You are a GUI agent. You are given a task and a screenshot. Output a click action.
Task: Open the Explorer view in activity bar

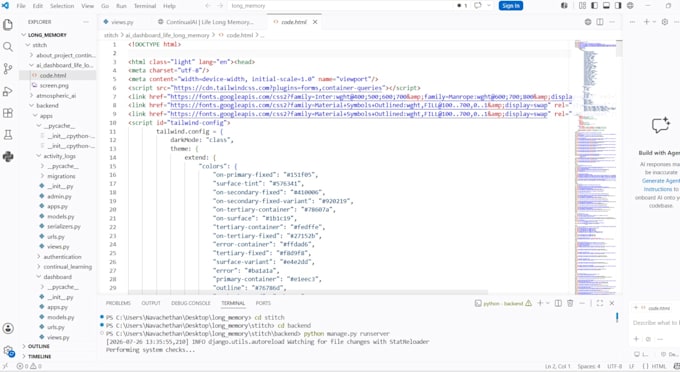tap(8, 25)
